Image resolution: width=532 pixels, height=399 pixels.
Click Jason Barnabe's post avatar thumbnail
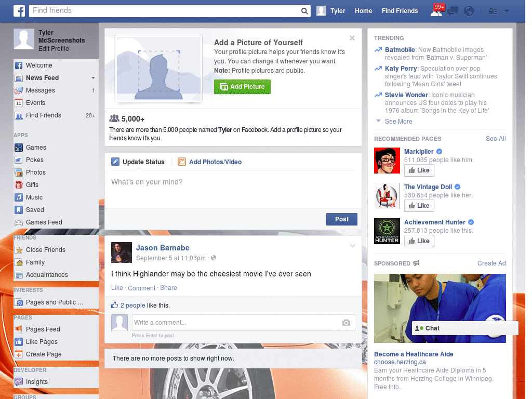122,252
